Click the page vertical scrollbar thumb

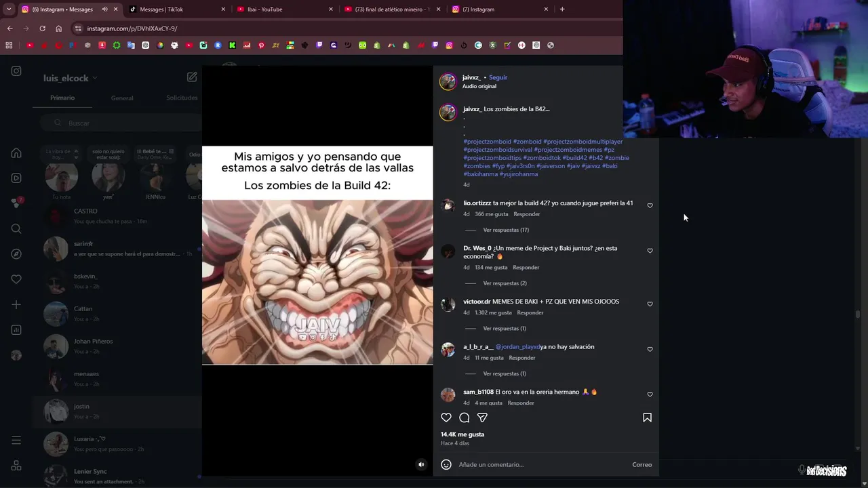tap(858, 314)
